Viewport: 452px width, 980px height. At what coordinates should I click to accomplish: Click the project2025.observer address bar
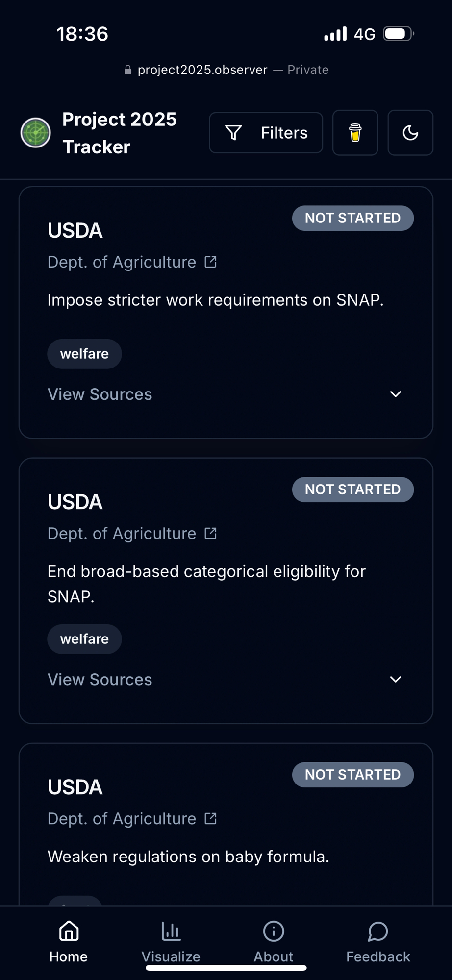(x=226, y=70)
